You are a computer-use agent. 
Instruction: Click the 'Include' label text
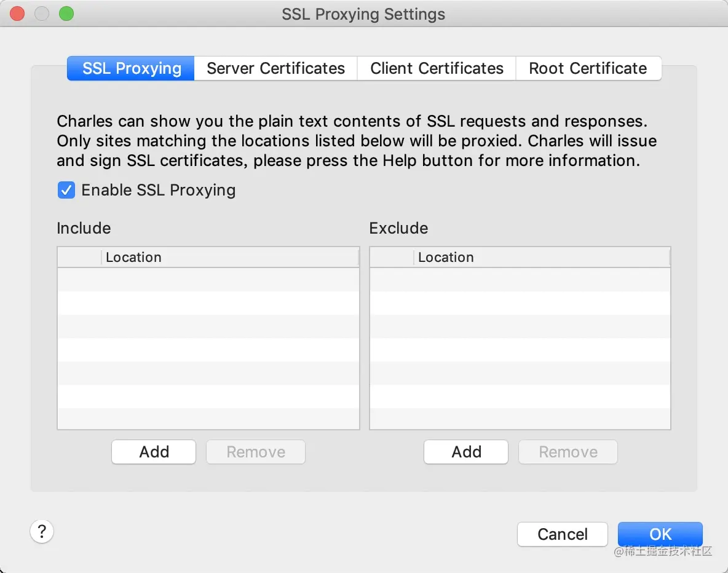84,228
